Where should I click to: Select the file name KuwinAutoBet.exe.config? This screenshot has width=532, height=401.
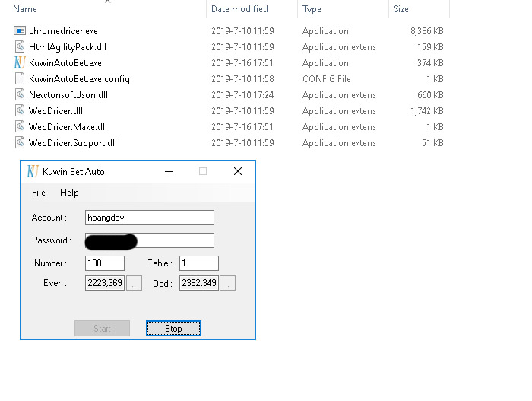tap(79, 79)
